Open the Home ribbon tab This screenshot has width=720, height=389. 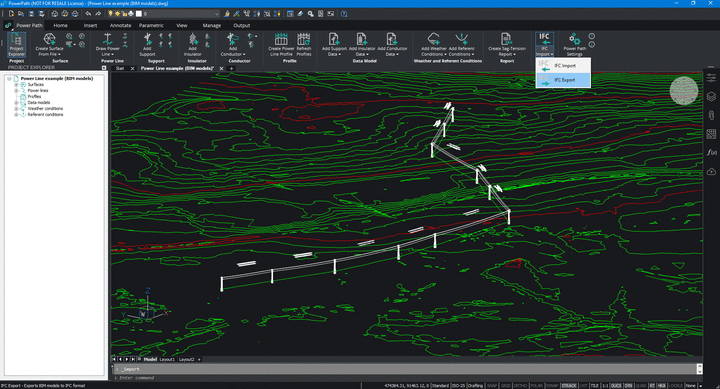(60, 25)
